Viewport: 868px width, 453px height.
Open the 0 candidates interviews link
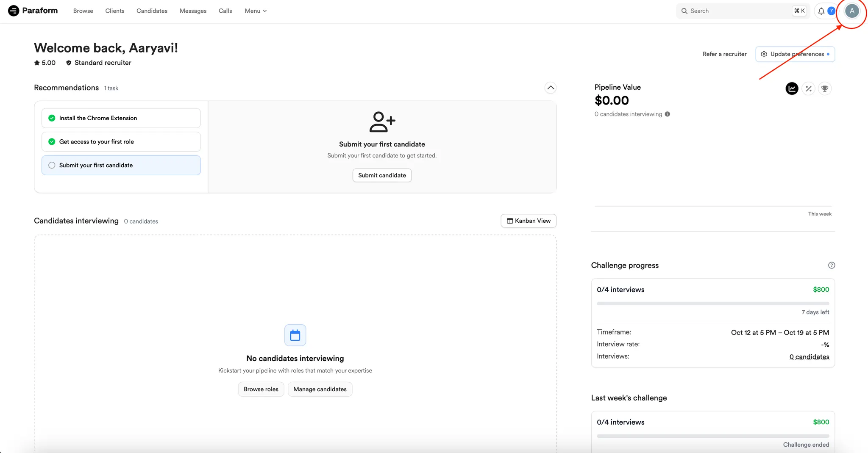pyautogui.click(x=809, y=357)
